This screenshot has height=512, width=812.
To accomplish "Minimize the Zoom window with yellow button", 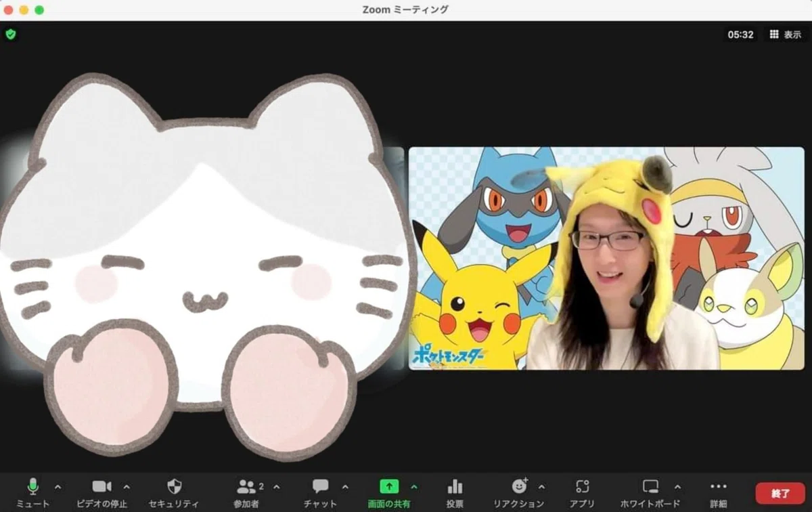I will (24, 9).
